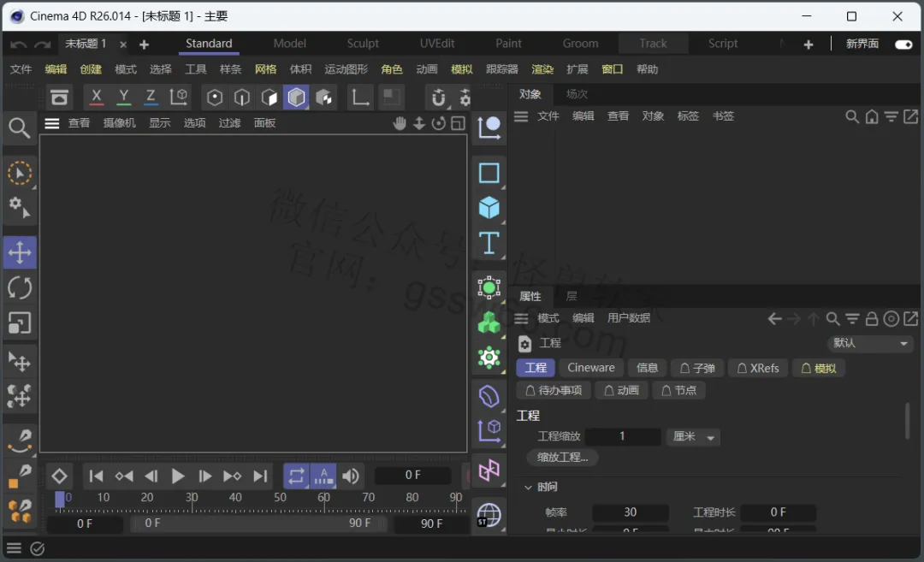Image resolution: width=924 pixels, height=562 pixels.
Task: Click the record keyframe diamond
Action: tap(59, 476)
